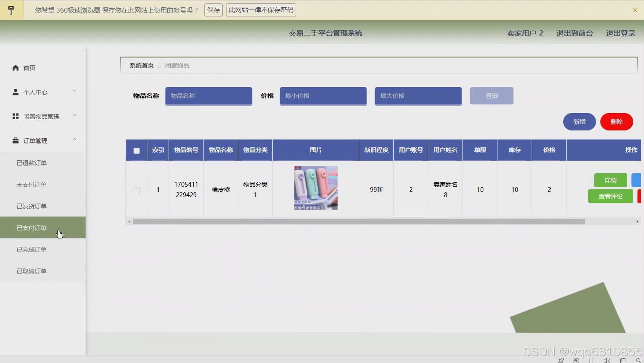Click the horizontal table scrollbar thumb
644x363 pixels.
tap(359, 221)
